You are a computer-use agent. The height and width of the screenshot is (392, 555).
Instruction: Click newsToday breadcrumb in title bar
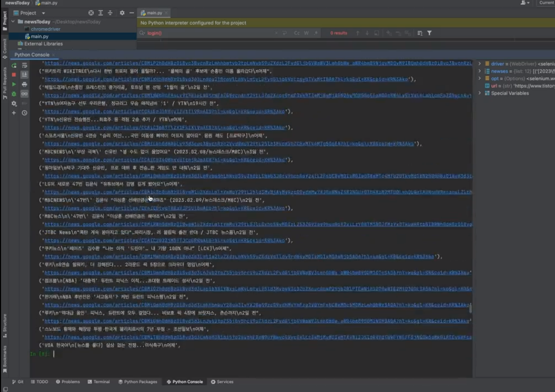(x=17, y=3)
